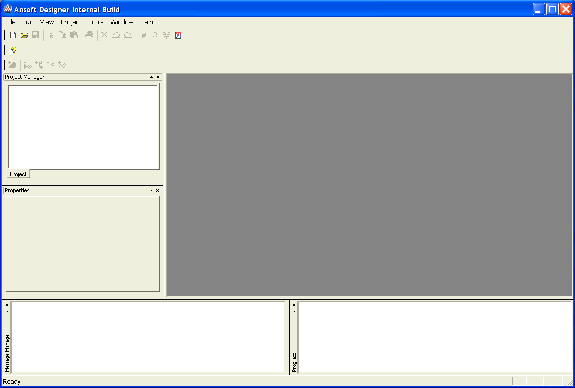Open the View menu
This screenshot has height=388, width=575.
tap(47, 22)
